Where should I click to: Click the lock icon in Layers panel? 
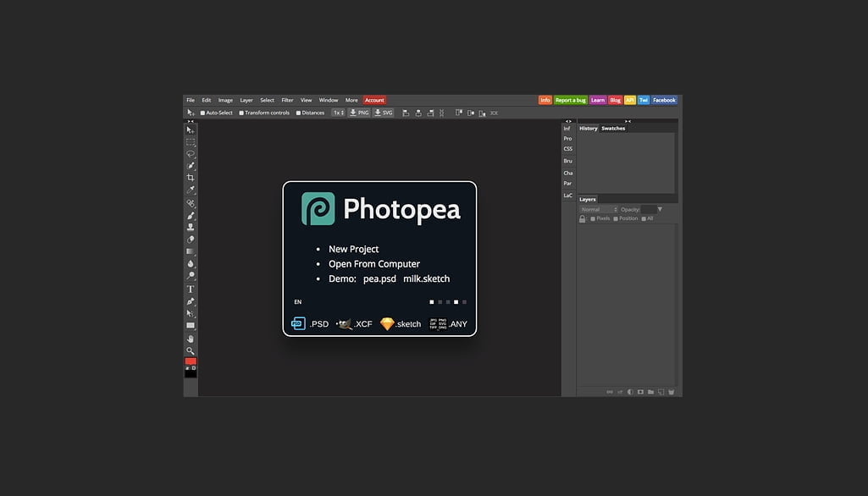click(x=583, y=218)
